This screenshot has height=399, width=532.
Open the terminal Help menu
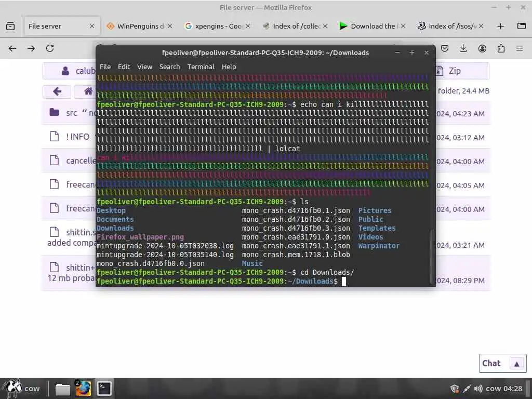tap(229, 67)
